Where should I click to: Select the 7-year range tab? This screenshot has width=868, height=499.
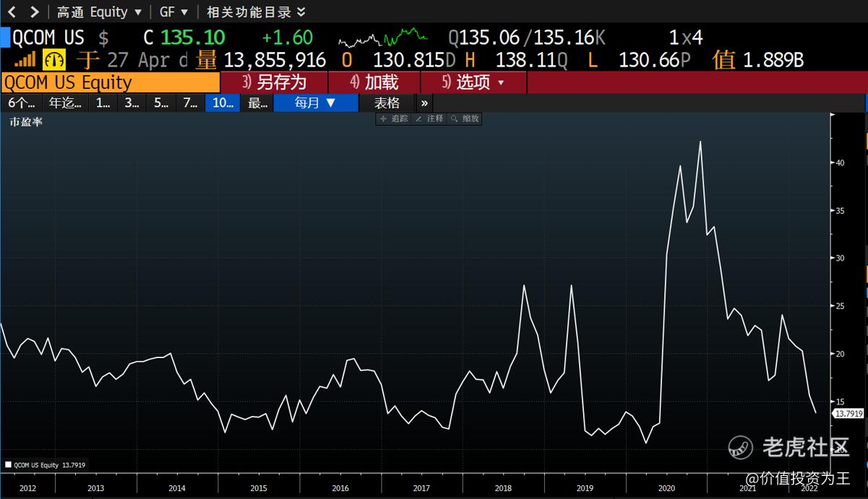[x=189, y=103]
